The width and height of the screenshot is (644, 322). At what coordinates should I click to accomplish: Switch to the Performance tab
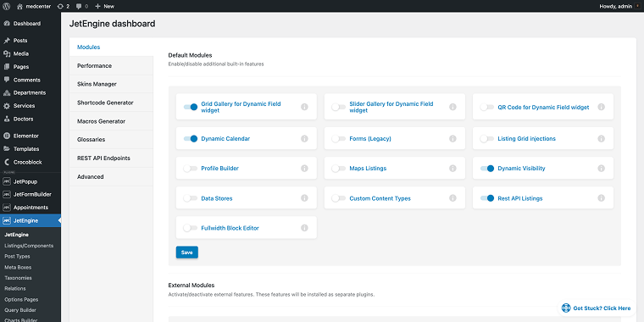pos(111,66)
